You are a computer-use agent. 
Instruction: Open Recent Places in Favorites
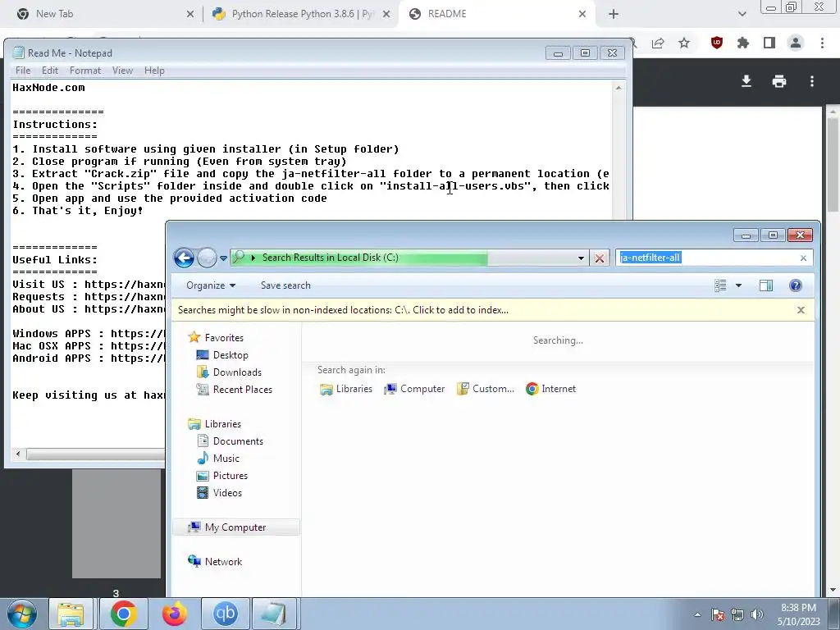(x=242, y=390)
